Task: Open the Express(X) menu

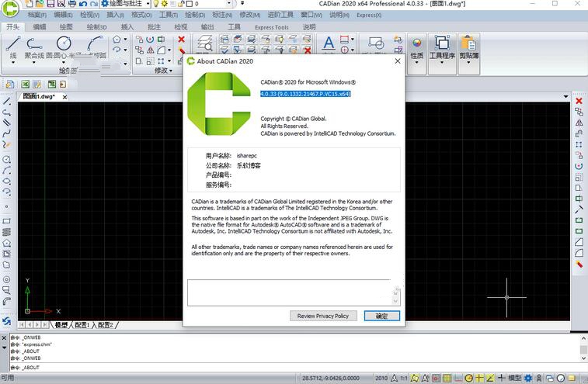Action: pos(369,15)
